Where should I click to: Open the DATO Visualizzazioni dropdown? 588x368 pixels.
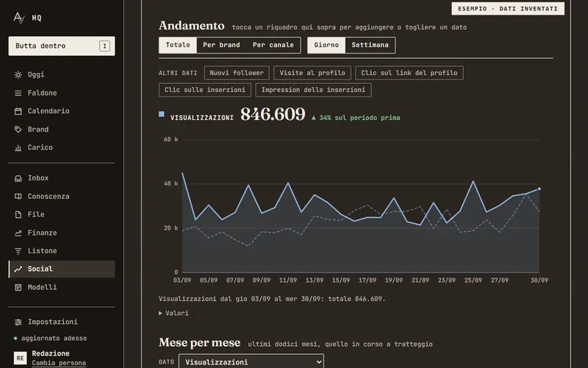(251, 362)
